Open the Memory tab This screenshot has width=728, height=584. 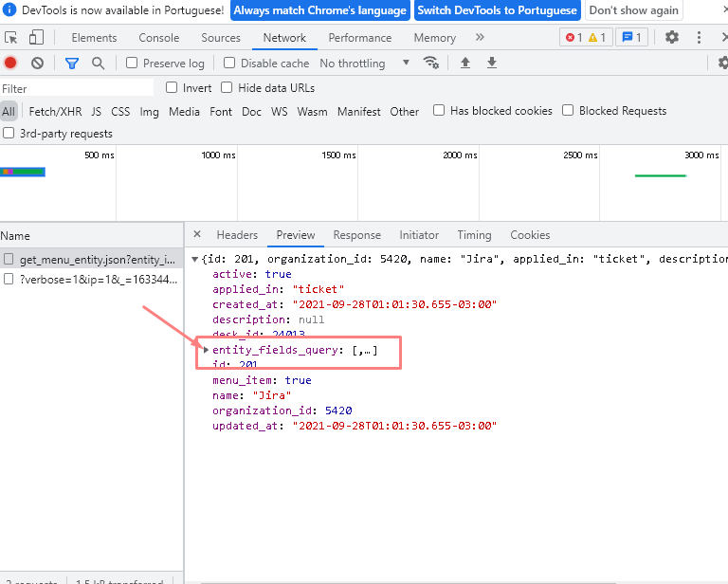(x=434, y=38)
